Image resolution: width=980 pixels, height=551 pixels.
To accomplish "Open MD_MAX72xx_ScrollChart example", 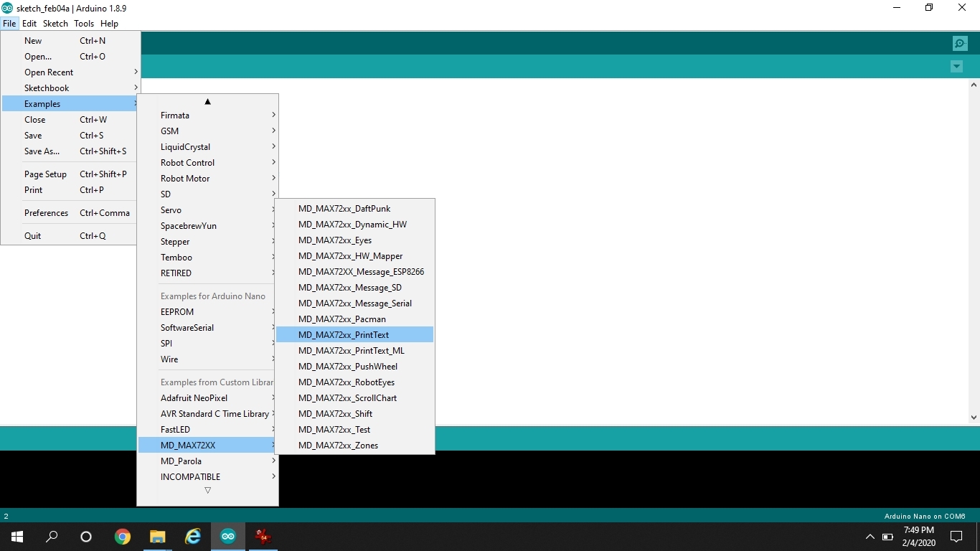I will (355, 398).
